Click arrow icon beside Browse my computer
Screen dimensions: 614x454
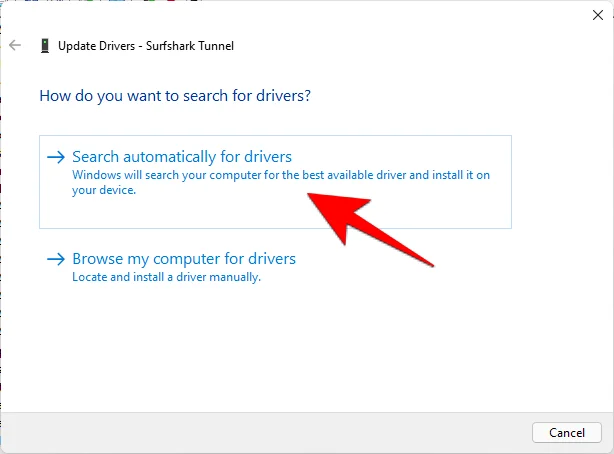click(x=56, y=259)
